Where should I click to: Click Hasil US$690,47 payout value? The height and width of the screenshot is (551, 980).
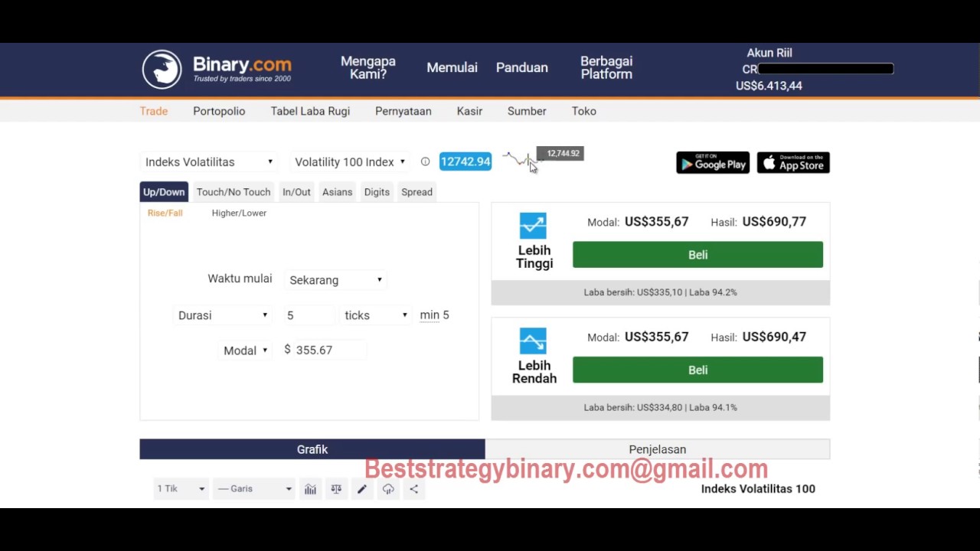774,337
